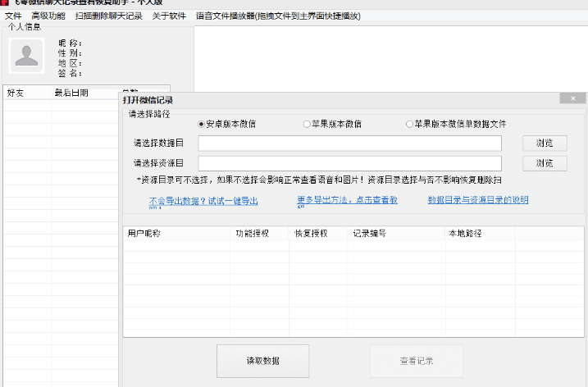Click the 最后日期 column header in friends list

click(84, 93)
